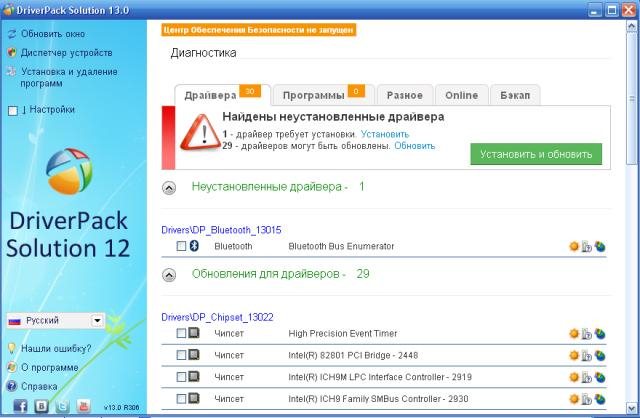Click the globe icon for High Precision Event Timer
640x418 pixels.
[600, 333]
